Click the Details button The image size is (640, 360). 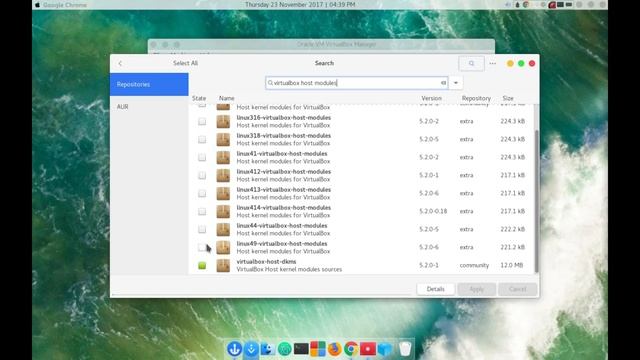pyautogui.click(x=436, y=289)
